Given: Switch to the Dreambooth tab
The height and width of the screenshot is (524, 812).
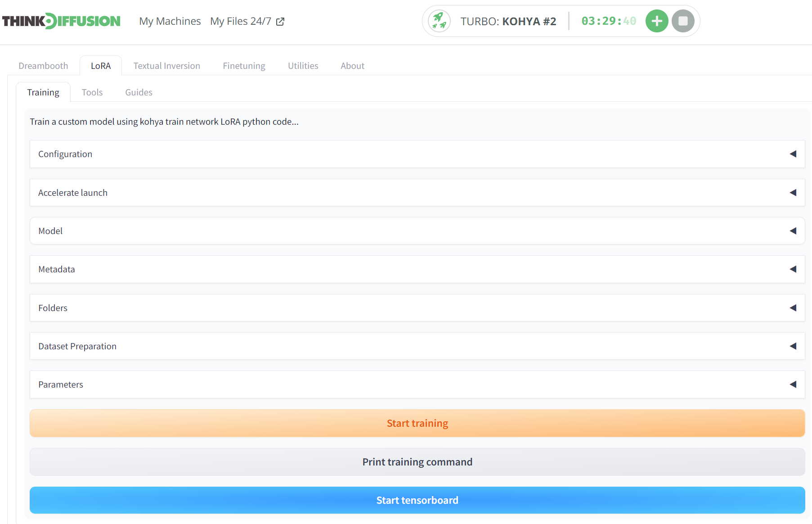Looking at the screenshot, I should pos(43,66).
